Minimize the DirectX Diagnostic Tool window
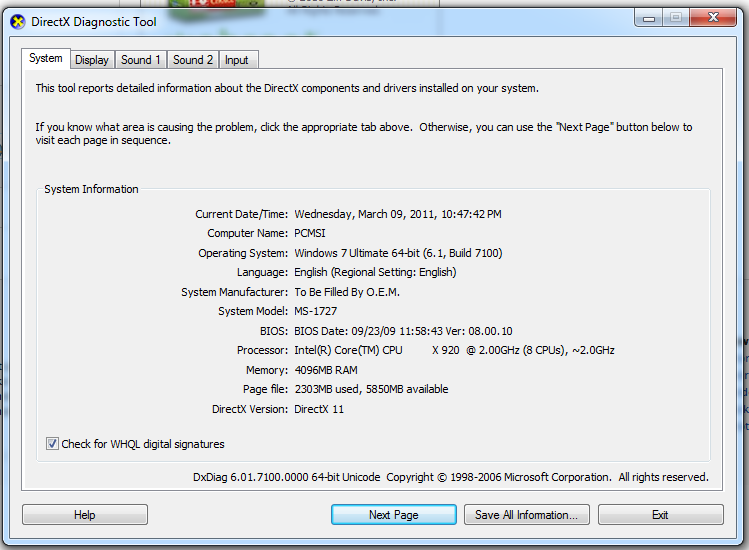Screen dimensions: 749x550 [649, 18]
